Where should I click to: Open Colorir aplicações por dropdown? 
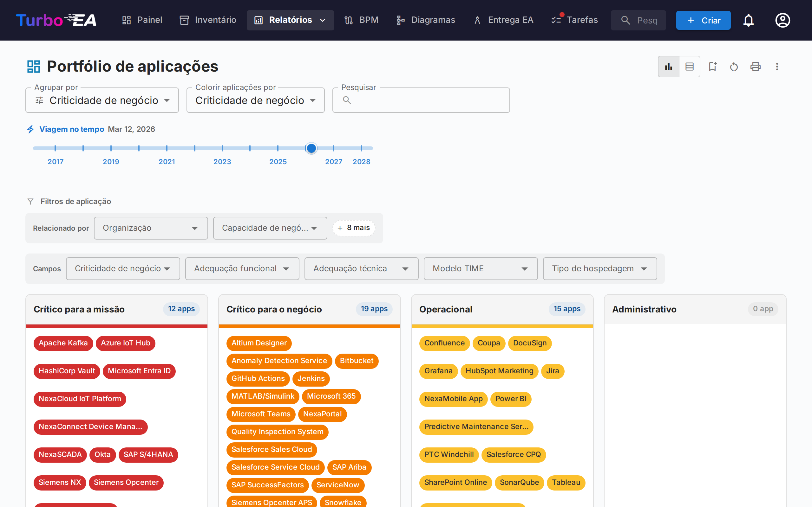(x=255, y=100)
